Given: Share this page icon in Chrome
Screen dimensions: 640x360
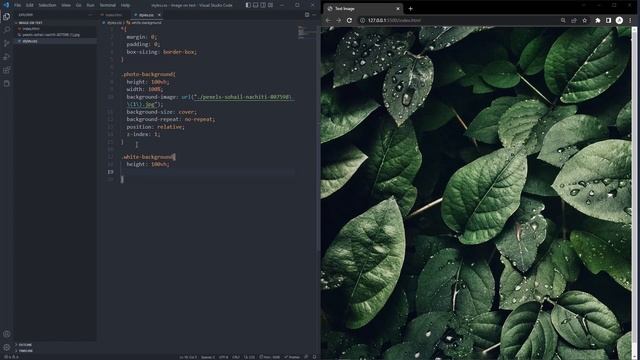Looking at the screenshot, I should coord(574,20).
